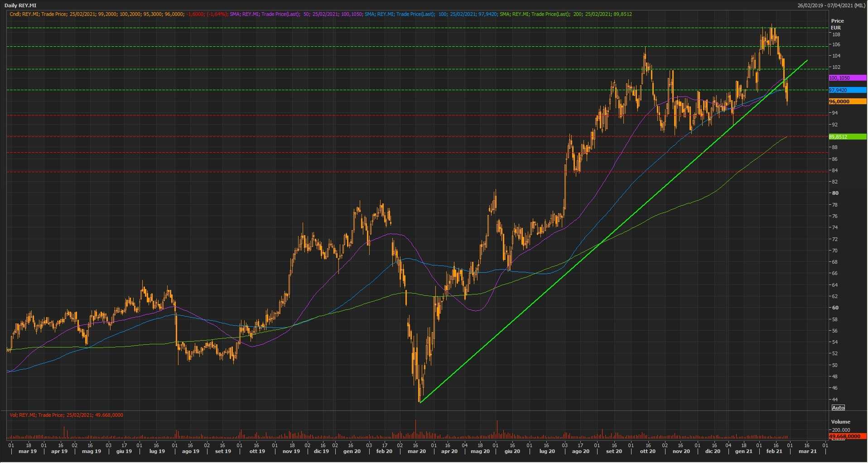Click the feb 21 label on time axis
This screenshot has height=463, width=868.
pos(774,451)
